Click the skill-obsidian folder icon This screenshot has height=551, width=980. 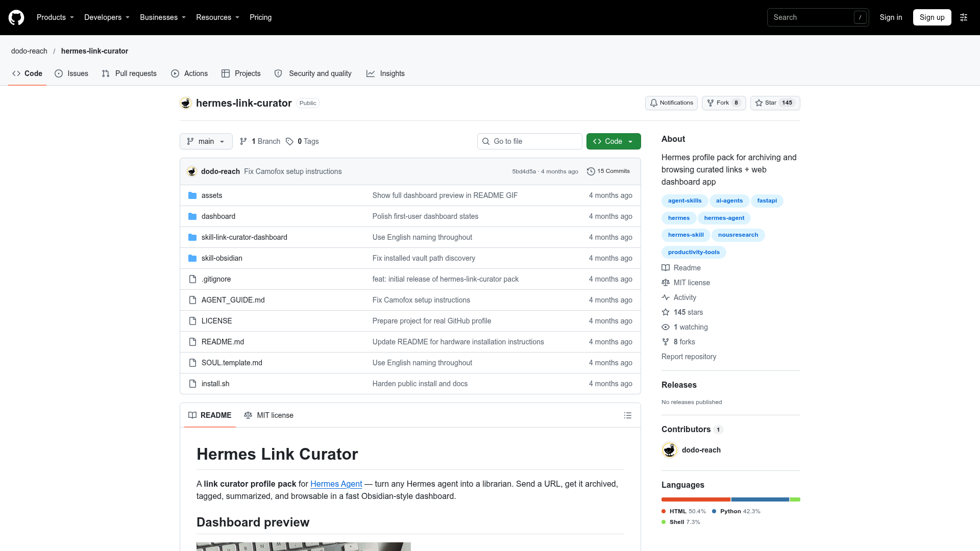pyautogui.click(x=192, y=258)
